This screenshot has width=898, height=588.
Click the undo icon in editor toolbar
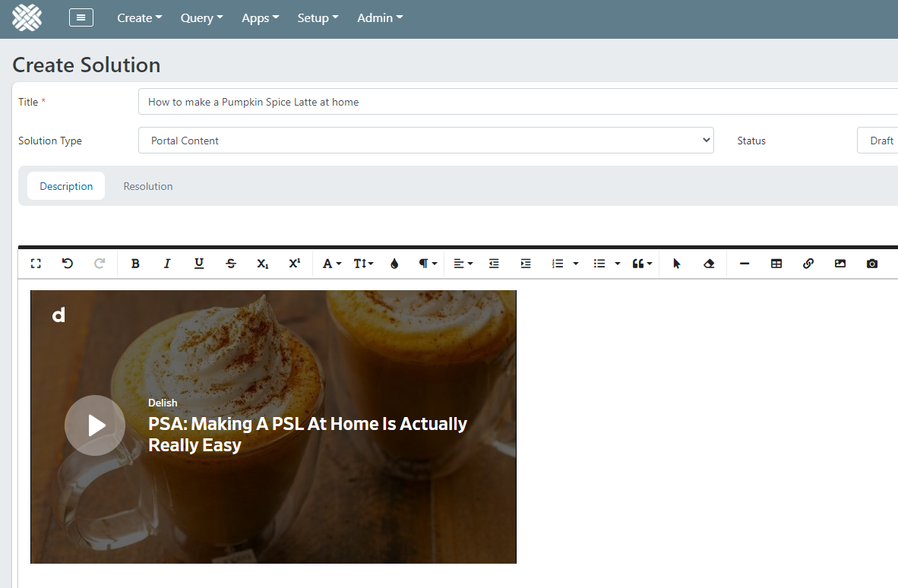pos(68,264)
